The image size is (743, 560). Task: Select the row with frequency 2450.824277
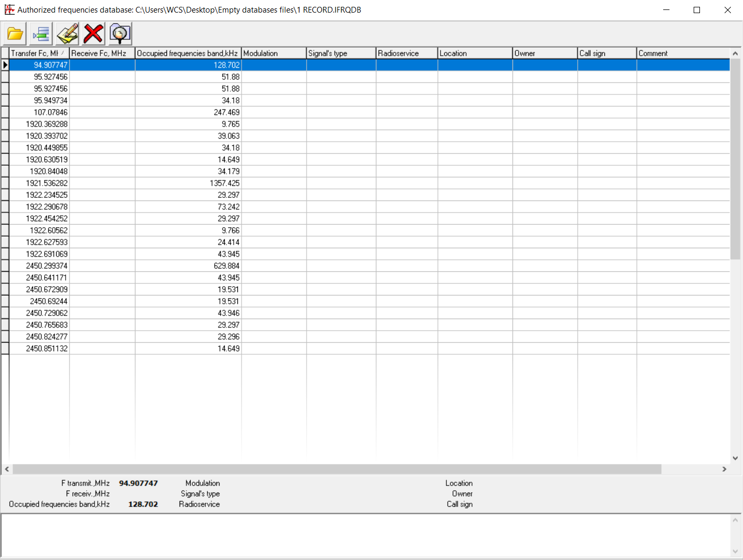pyautogui.click(x=369, y=336)
